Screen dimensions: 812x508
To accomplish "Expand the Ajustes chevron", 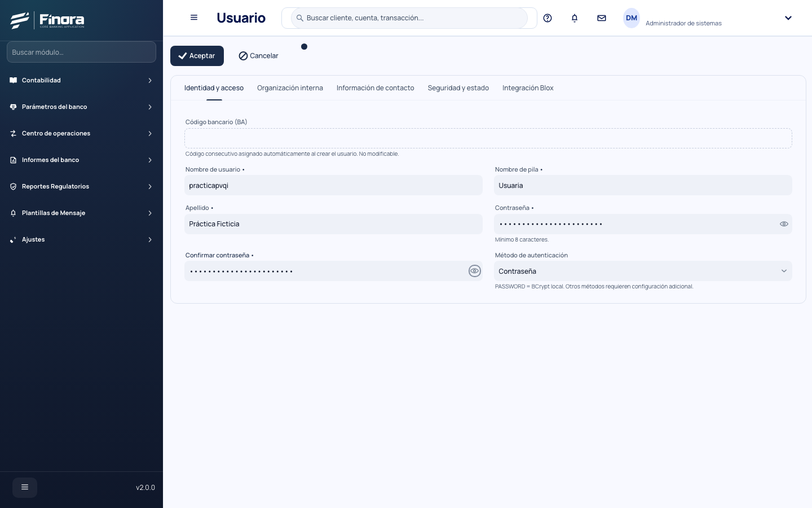I will pyautogui.click(x=150, y=239).
